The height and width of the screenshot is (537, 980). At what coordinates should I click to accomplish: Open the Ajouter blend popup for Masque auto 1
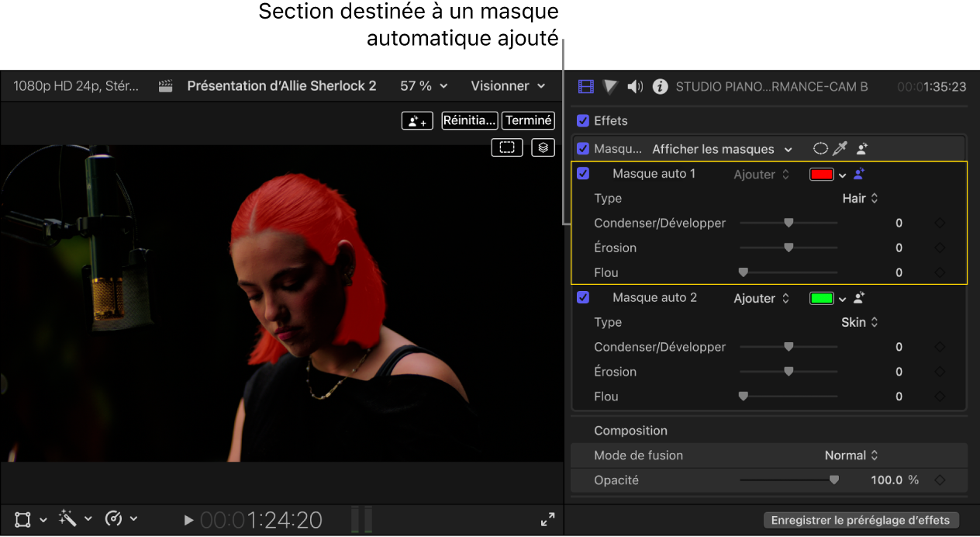click(761, 175)
